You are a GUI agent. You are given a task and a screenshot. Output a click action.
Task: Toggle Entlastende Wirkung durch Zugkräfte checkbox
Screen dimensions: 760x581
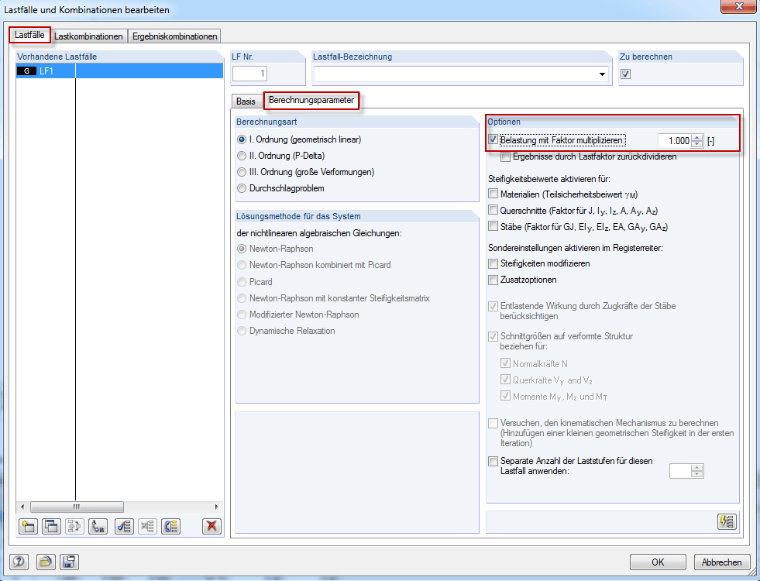point(493,306)
